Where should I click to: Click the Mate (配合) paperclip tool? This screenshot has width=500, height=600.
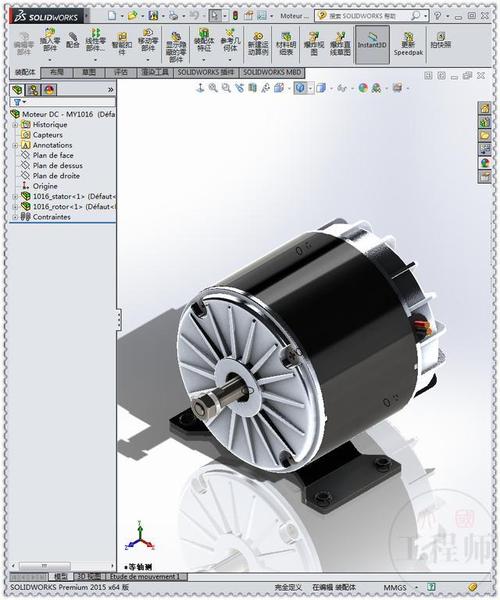[73, 40]
